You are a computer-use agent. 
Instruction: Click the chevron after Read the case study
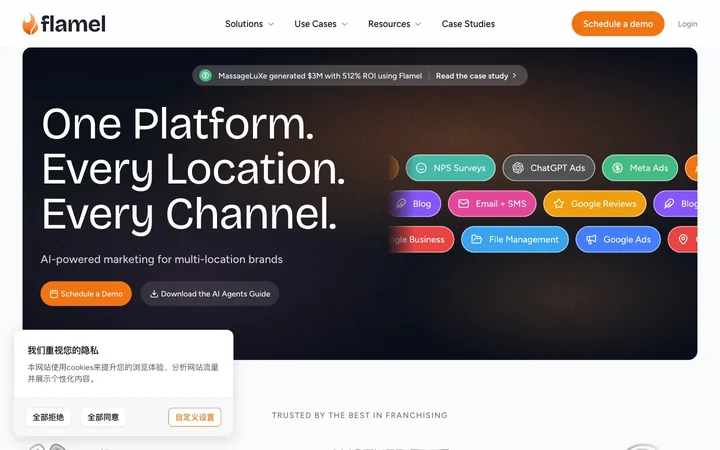coord(514,76)
